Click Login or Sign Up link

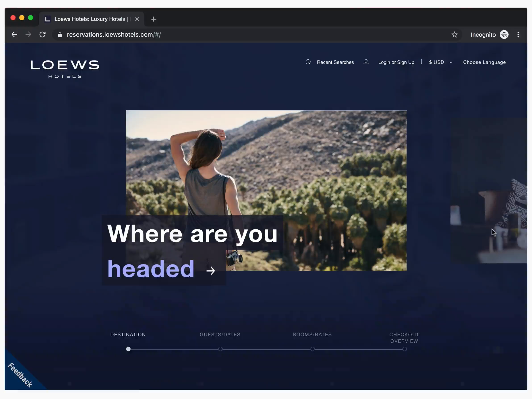click(396, 62)
